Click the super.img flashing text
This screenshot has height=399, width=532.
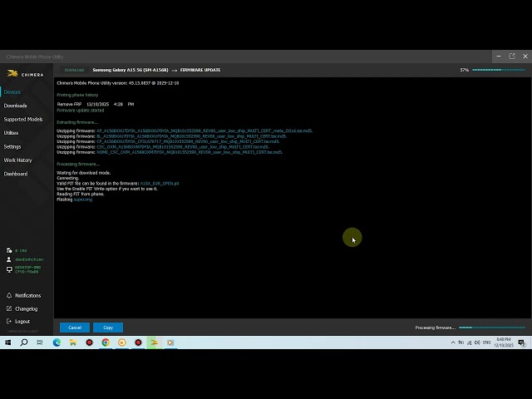(83, 199)
